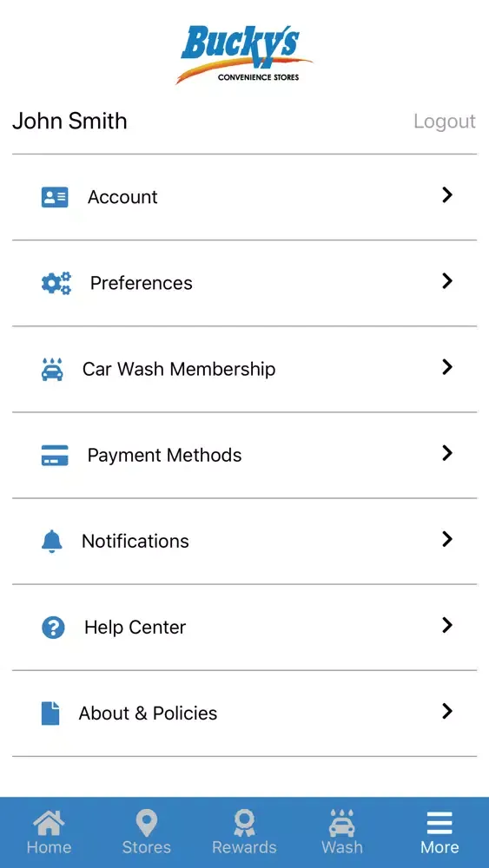Expand the Account row chevron
This screenshot has height=868, width=489.
coord(447,194)
